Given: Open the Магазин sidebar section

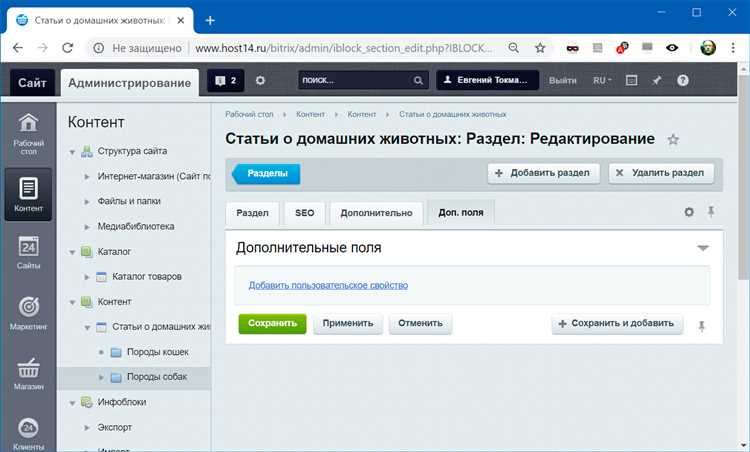Looking at the screenshot, I should point(28,374).
